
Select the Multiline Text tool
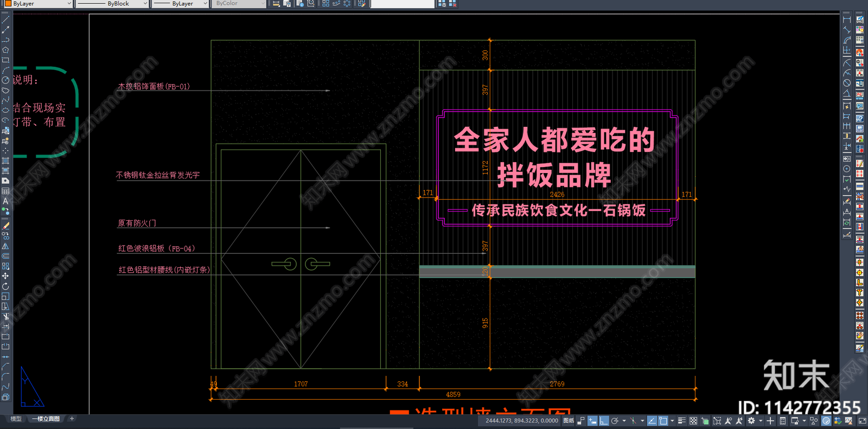(5, 201)
